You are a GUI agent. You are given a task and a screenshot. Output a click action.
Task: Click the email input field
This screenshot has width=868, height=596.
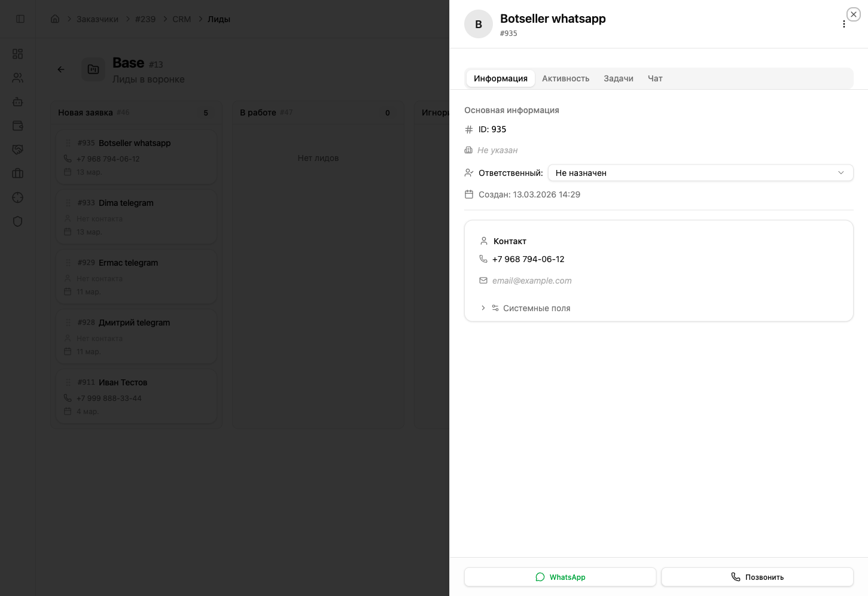point(532,281)
